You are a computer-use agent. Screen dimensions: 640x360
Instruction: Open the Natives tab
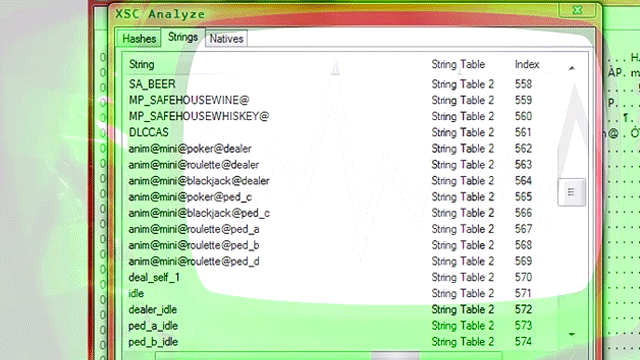226,39
